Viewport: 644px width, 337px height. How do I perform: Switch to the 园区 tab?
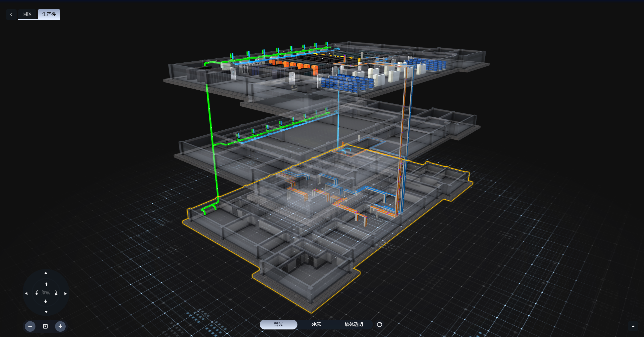point(27,14)
